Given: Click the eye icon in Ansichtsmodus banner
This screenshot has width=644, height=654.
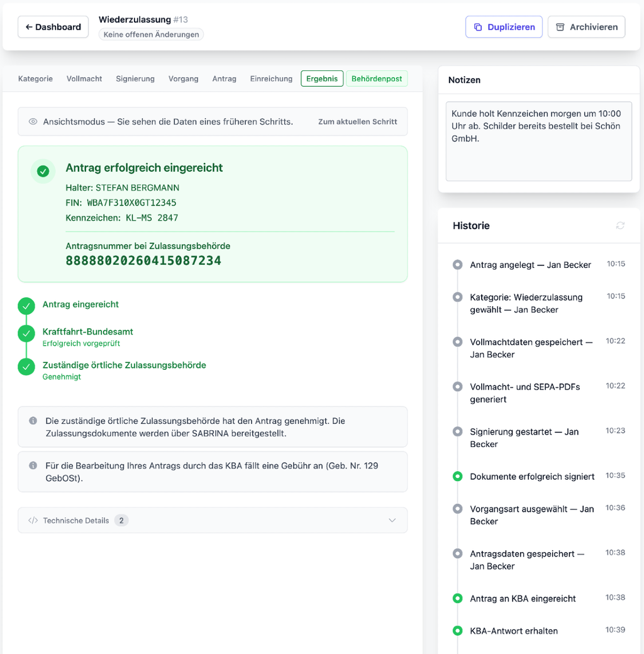Looking at the screenshot, I should (33, 121).
